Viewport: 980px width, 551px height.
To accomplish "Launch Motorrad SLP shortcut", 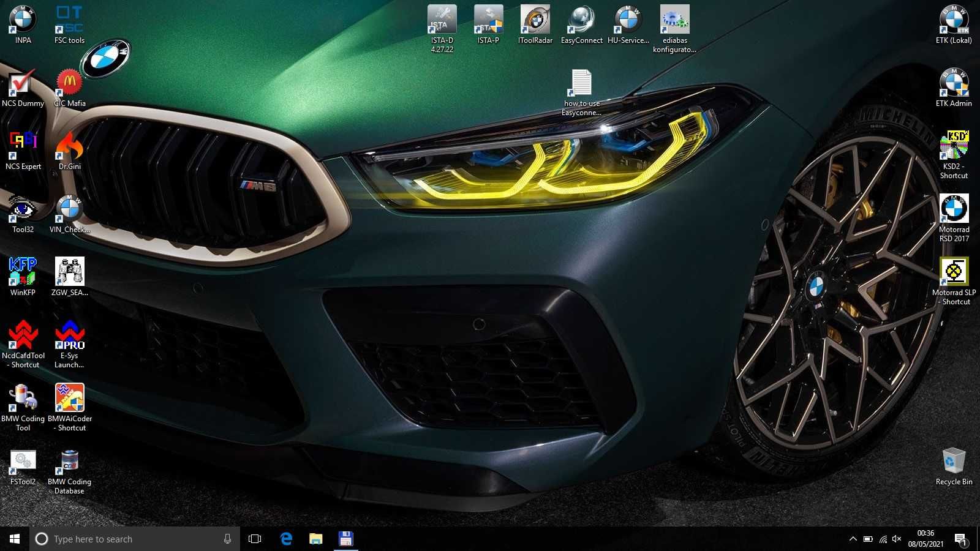I will tap(954, 281).
